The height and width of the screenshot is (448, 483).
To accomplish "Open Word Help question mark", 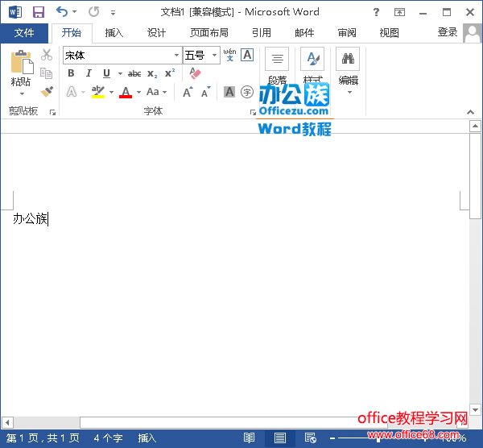I will tap(376, 12).
